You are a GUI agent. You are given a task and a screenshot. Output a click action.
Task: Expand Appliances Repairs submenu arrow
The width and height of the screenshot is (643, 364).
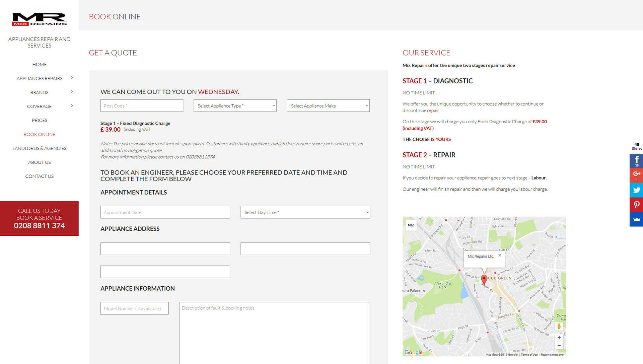point(72,78)
